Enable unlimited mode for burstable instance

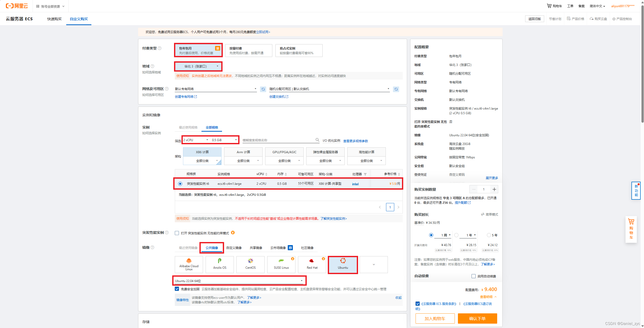[177, 233]
